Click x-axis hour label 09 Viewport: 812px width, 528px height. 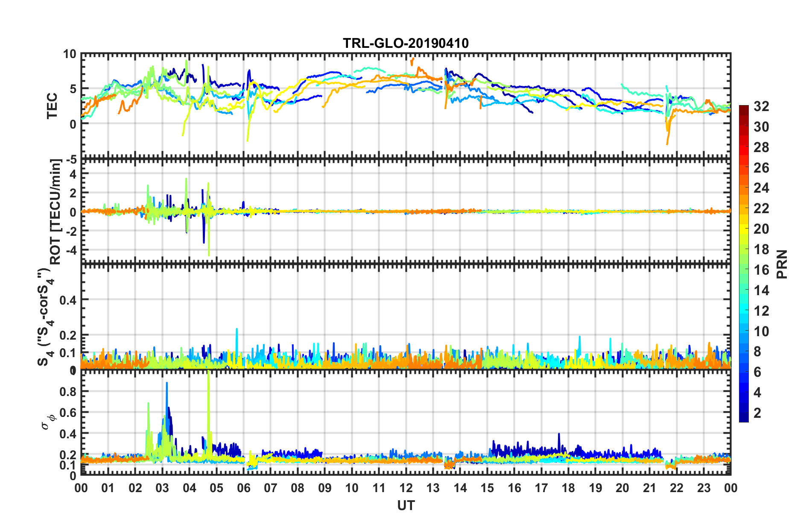325,488
